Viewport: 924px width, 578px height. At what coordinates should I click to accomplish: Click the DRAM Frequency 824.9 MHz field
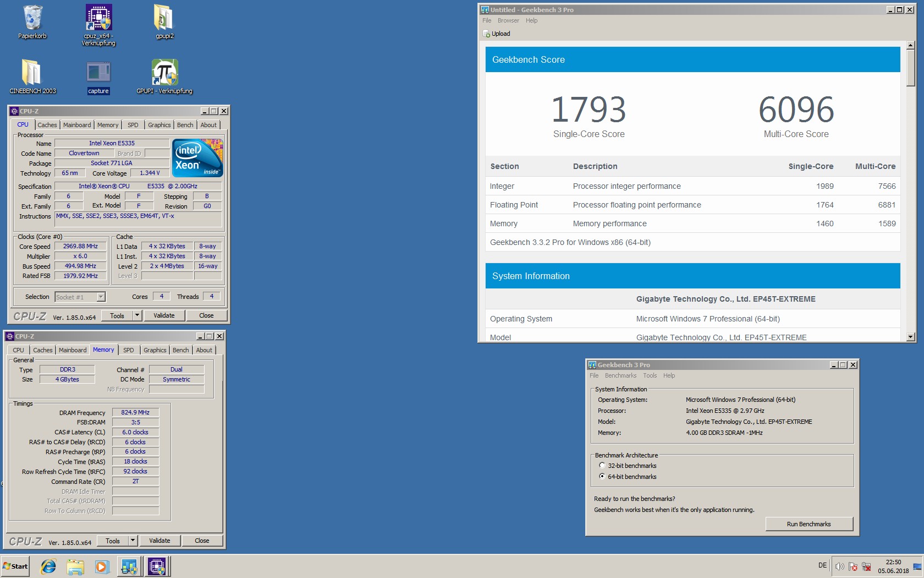(135, 412)
